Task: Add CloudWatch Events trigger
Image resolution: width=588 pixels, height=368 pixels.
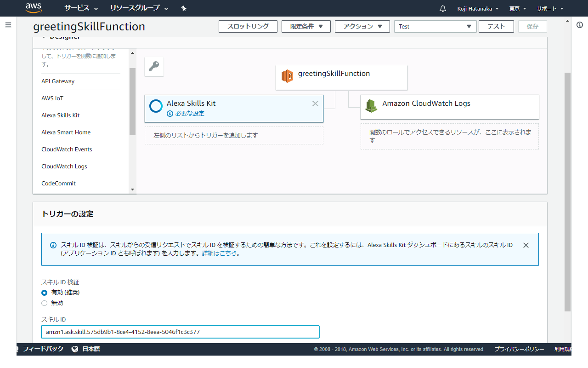Action: pos(67,149)
